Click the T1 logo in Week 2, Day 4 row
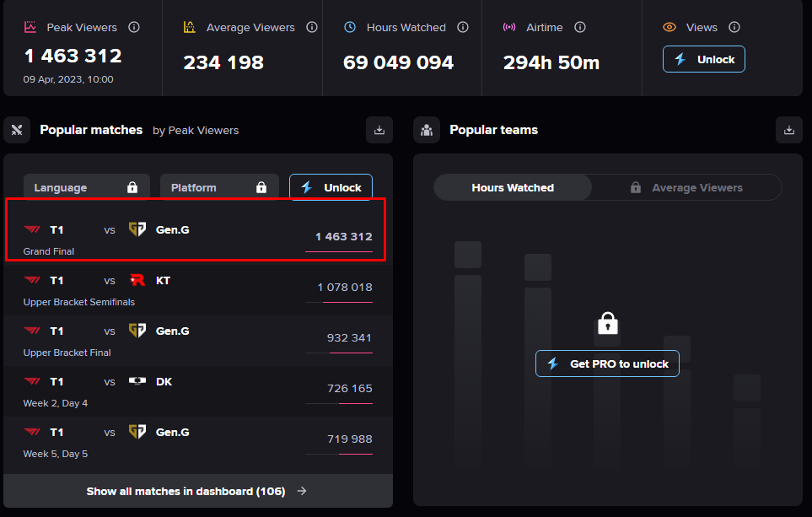This screenshot has width=812, height=517. (x=32, y=381)
